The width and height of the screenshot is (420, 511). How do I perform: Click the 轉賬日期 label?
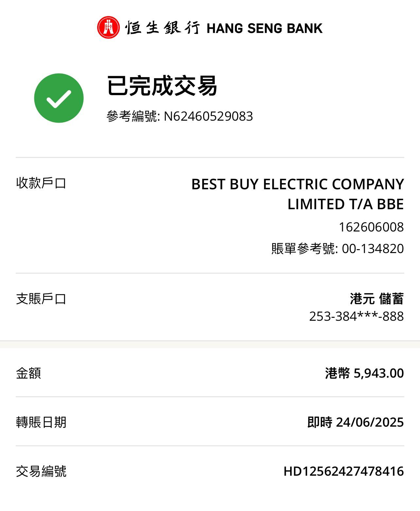click(x=41, y=422)
